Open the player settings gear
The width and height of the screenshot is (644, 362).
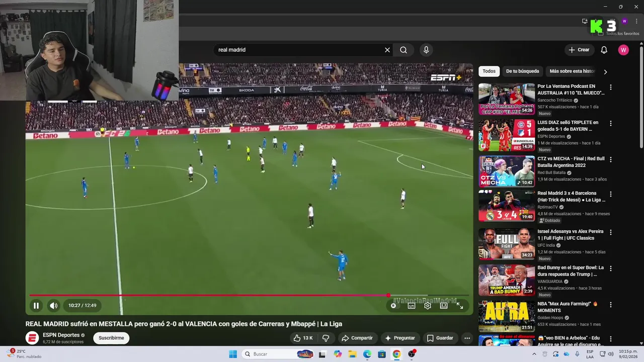(x=428, y=305)
